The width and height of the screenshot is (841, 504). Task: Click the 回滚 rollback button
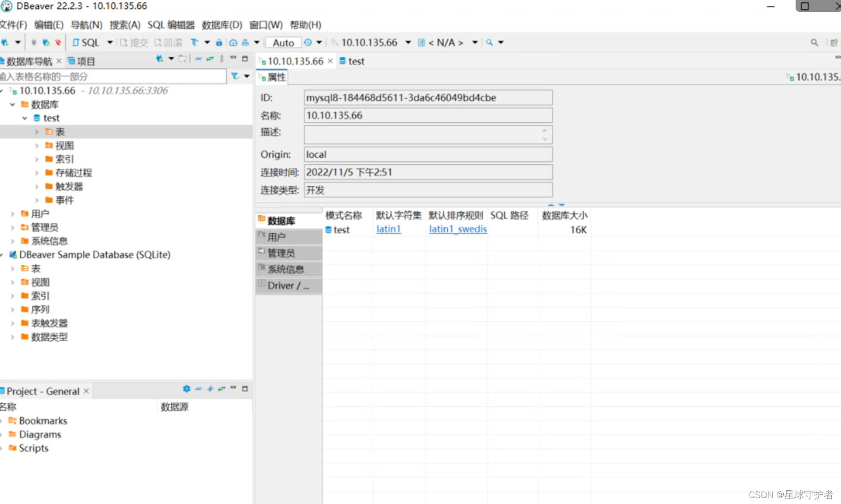tap(168, 42)
